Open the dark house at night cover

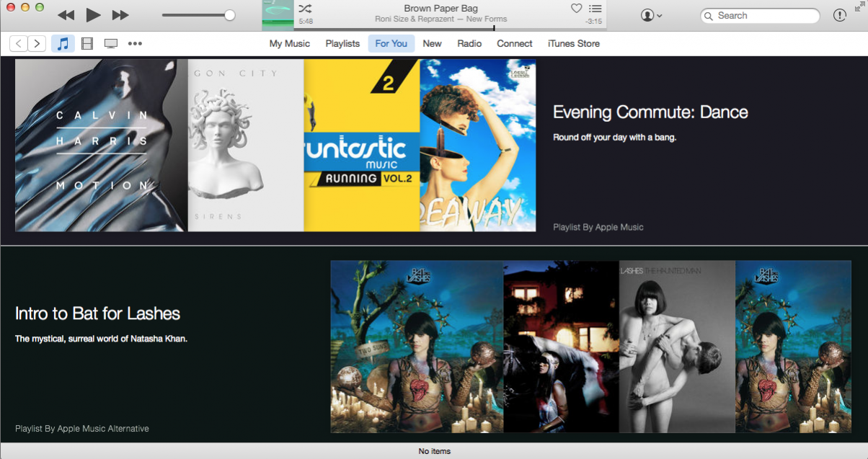[561, 347]
